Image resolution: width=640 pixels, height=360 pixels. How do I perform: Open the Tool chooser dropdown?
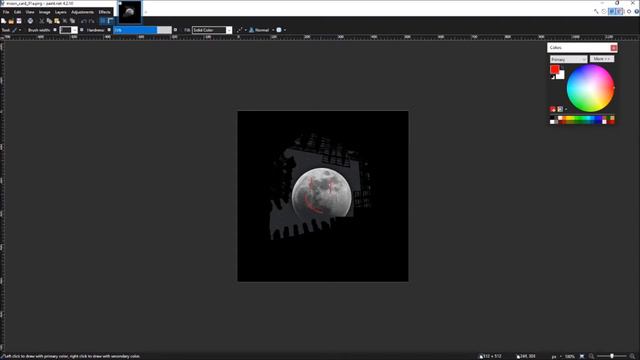[x=16, y=30]
